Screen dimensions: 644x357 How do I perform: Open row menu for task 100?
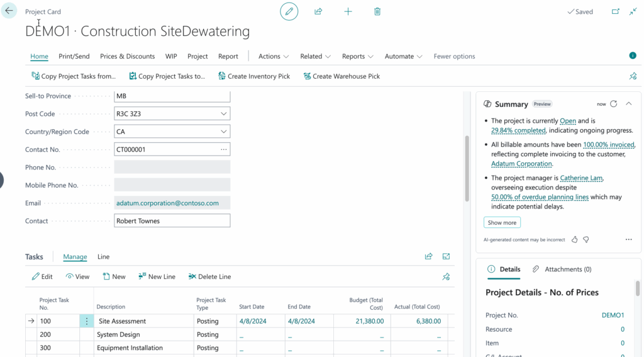coord(87,321)
